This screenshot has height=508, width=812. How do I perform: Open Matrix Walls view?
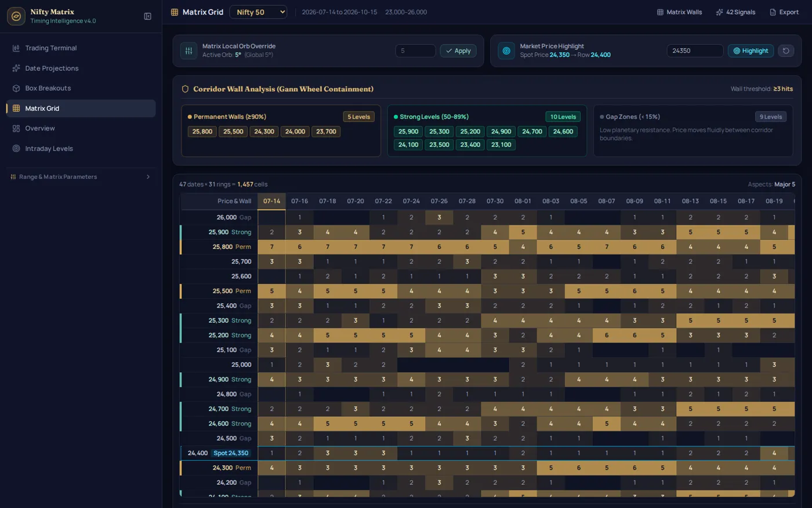pos(679,12)
